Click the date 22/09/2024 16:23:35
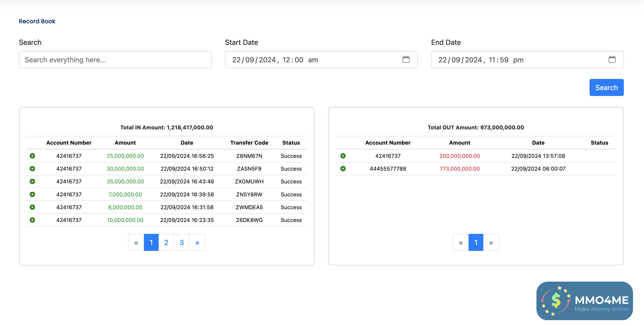This screenshot has width=644, height=326. tap(187, 220)
